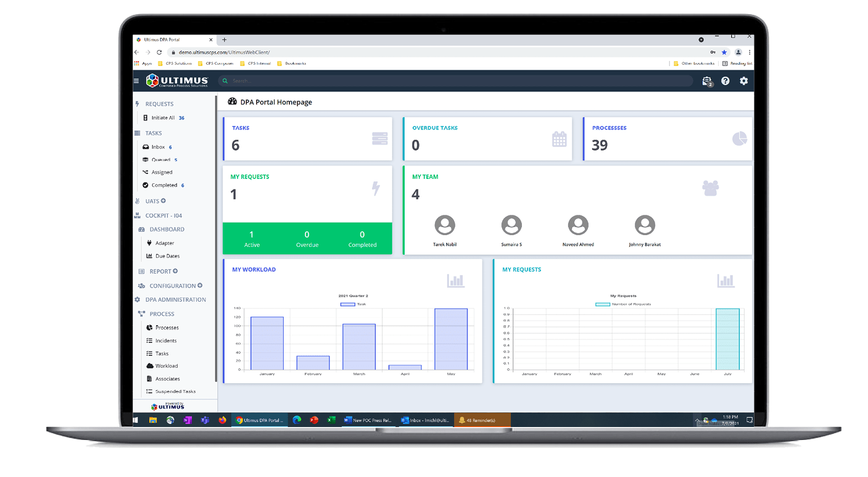Open the help question mark icon
868x477 pixels.
(725, 81)
